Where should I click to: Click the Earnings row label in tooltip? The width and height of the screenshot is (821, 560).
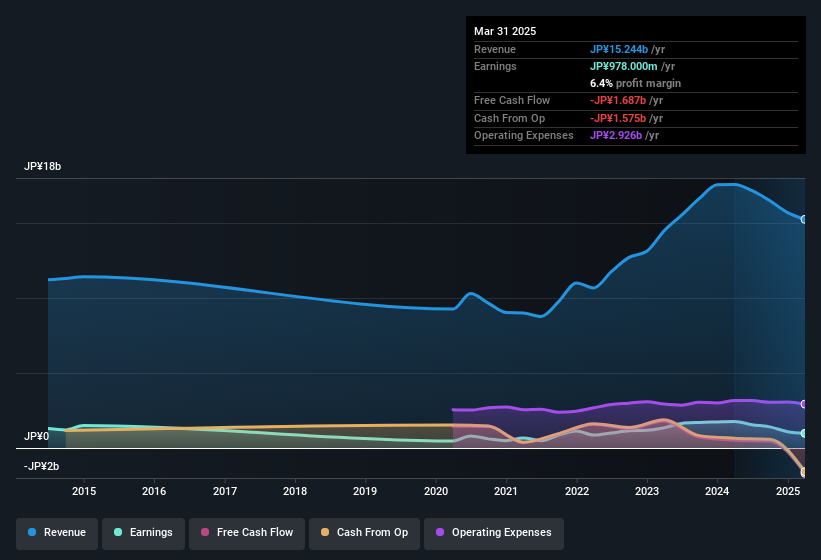click(495, 66)
